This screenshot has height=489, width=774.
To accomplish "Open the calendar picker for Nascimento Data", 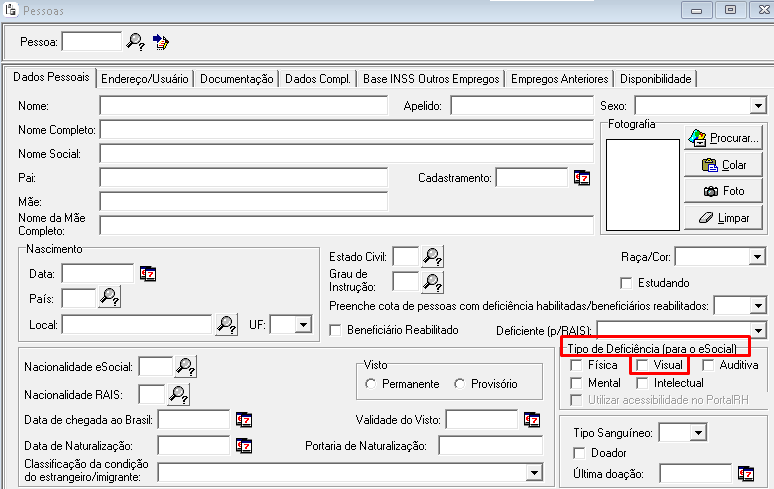I will click(x=148, y=273).
